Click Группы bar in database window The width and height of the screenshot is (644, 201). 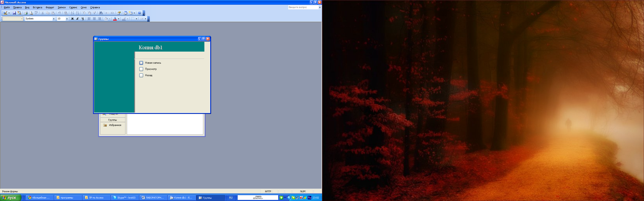(x=112, y=120)
